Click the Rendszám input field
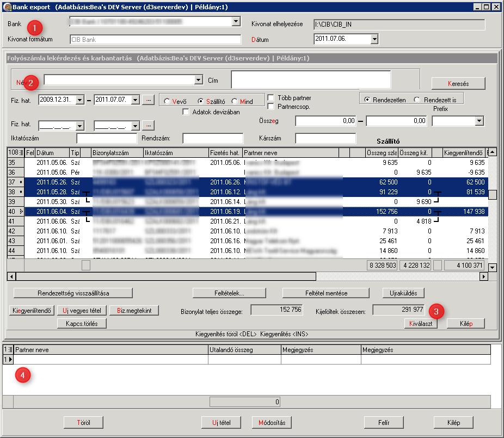 tap(213, 139)
